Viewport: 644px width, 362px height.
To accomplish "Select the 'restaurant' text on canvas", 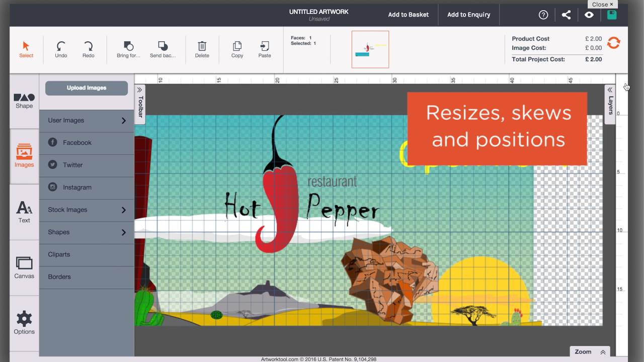I will click(x=332, y=181).
